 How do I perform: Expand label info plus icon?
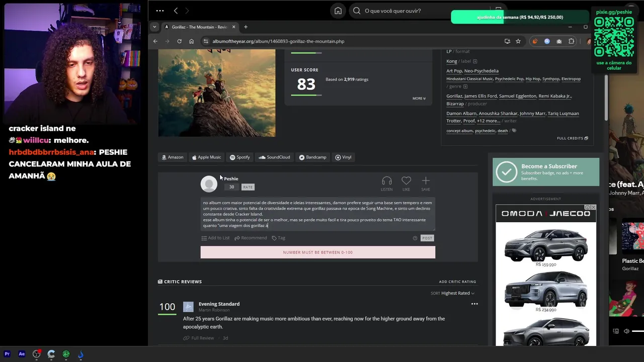click(x=474, y=61)
